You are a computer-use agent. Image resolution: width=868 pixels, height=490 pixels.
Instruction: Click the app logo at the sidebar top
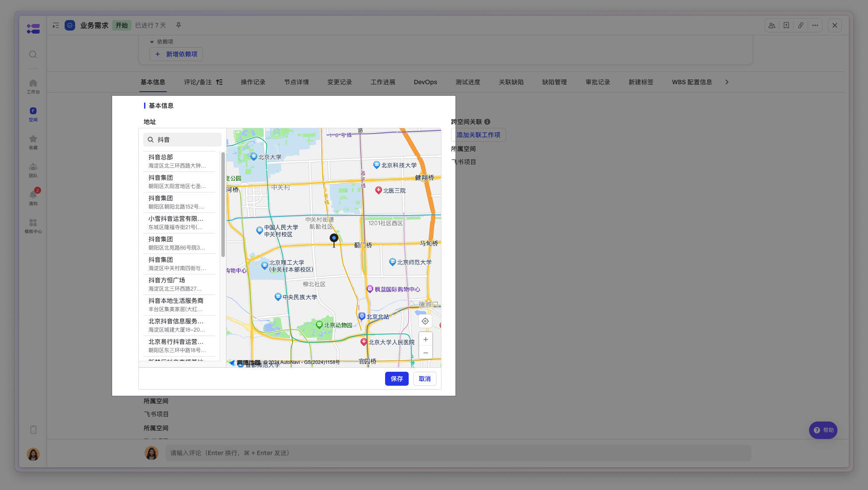(x=33, y=29)
